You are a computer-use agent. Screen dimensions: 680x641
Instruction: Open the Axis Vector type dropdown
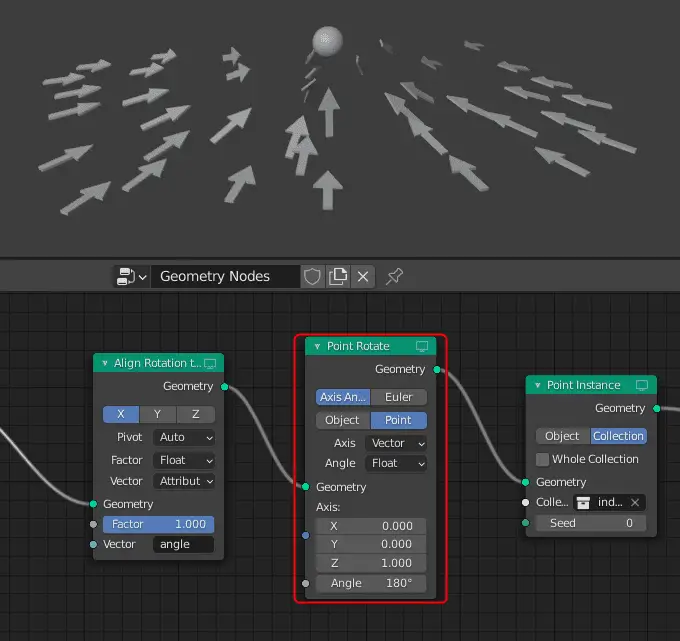point(396,443)
